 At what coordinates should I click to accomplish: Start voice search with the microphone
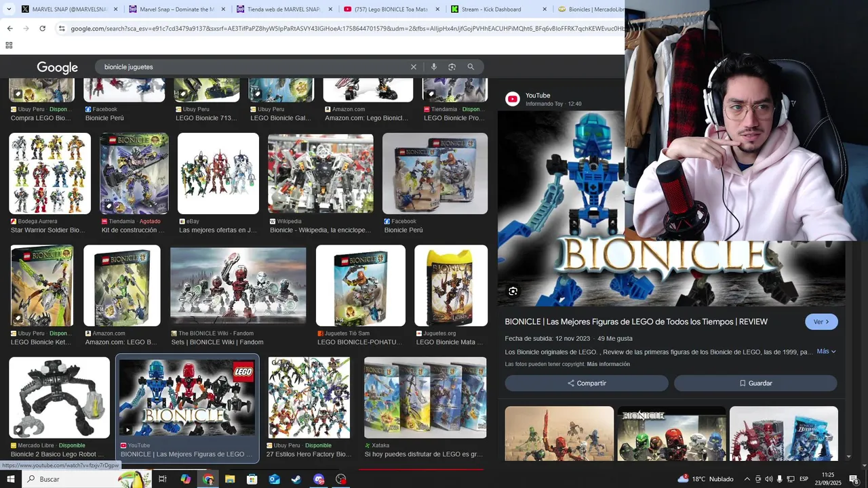point(434,67)
